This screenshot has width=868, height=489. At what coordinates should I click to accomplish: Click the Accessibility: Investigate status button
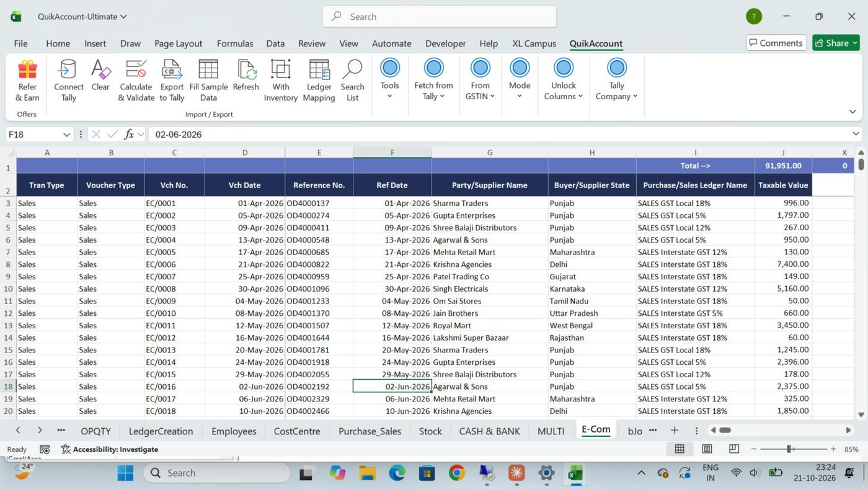coord(109,449)
